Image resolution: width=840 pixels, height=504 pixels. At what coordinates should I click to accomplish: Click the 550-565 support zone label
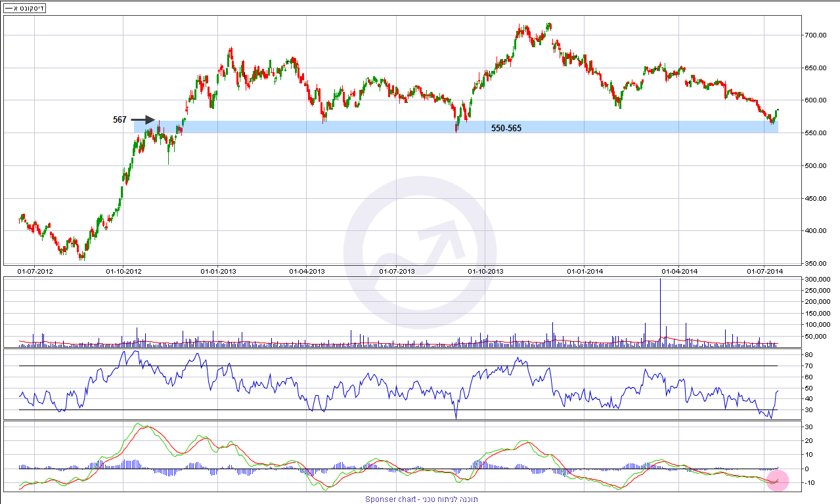(x=506, y=129)
